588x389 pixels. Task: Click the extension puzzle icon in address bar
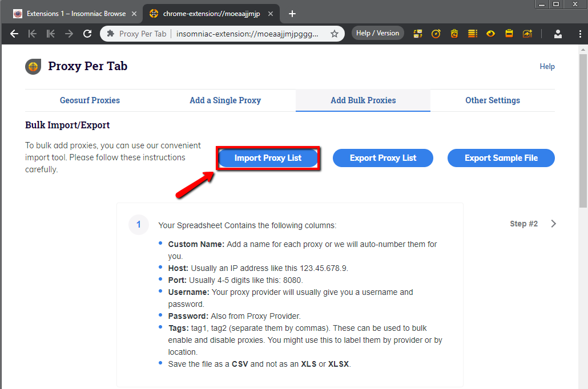coord(111,34)
